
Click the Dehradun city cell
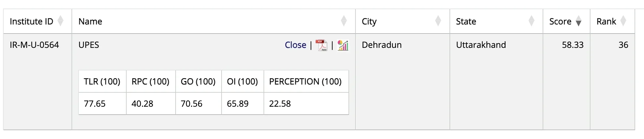point(382,45)
